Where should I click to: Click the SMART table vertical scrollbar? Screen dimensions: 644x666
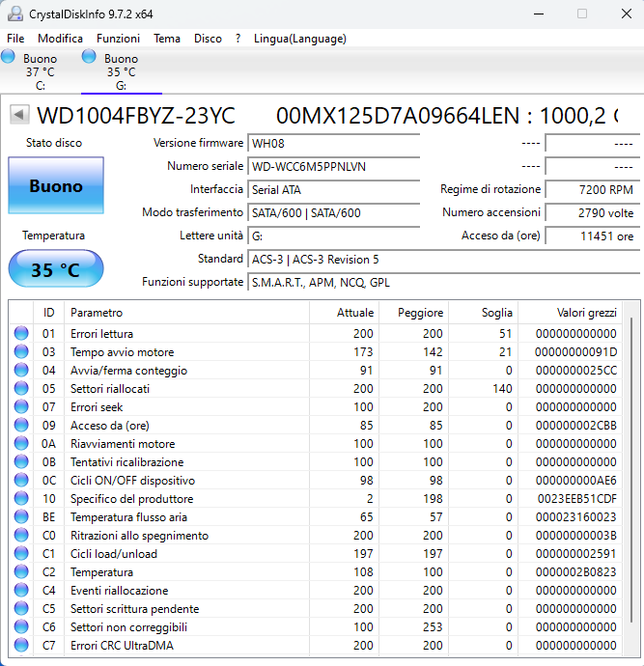point(632,478)
